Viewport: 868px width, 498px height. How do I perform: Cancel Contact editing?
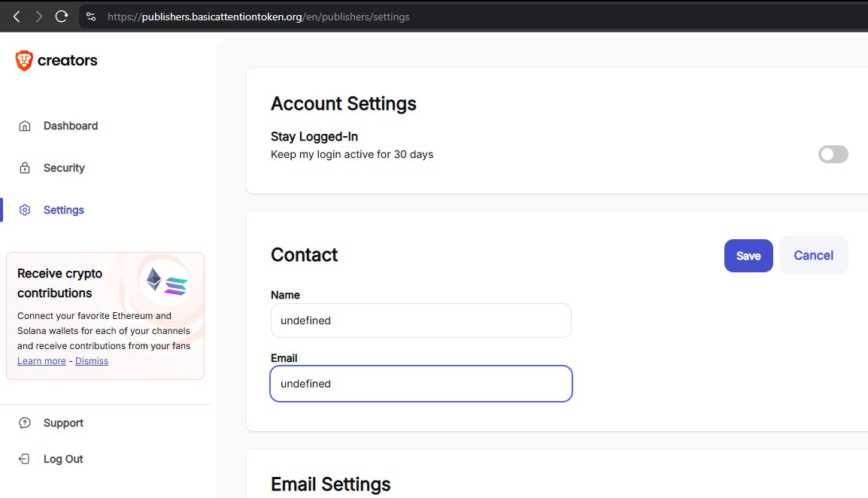(x=813, y=255)
